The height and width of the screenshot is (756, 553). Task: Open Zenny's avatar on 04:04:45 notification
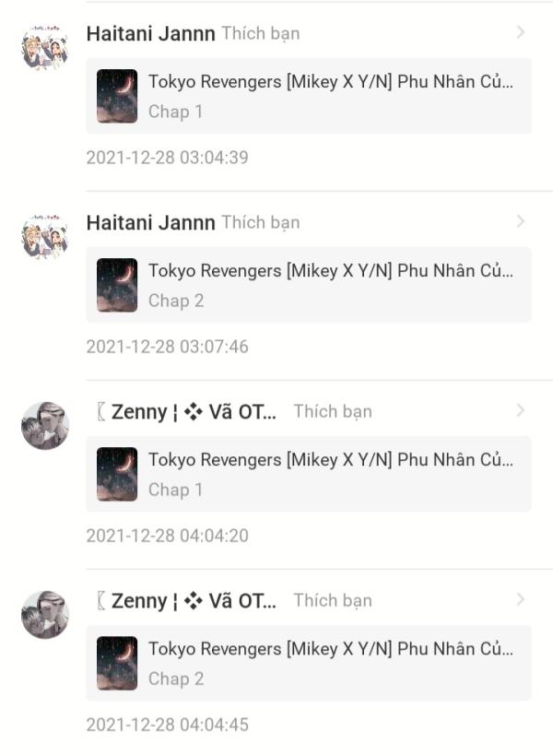tap(45, 615)
